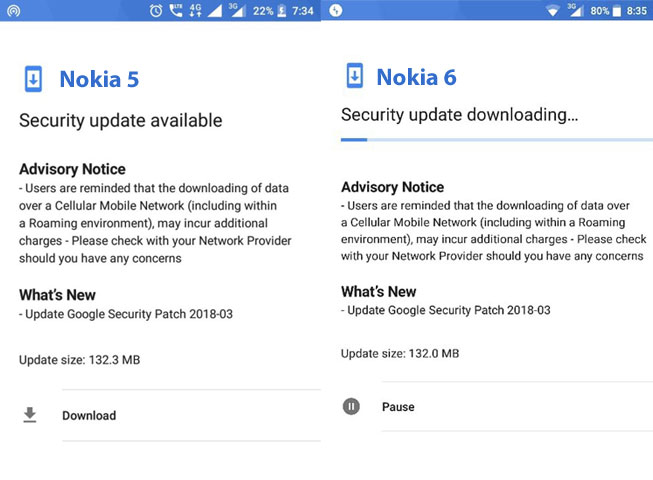Tap the 4G data indicator icon
The width and height of the screenshot is (653, 480).
coord(195,10)
